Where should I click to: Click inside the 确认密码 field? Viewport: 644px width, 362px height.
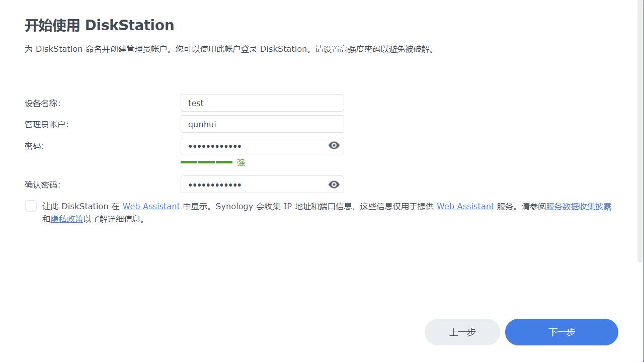(252, 184)
